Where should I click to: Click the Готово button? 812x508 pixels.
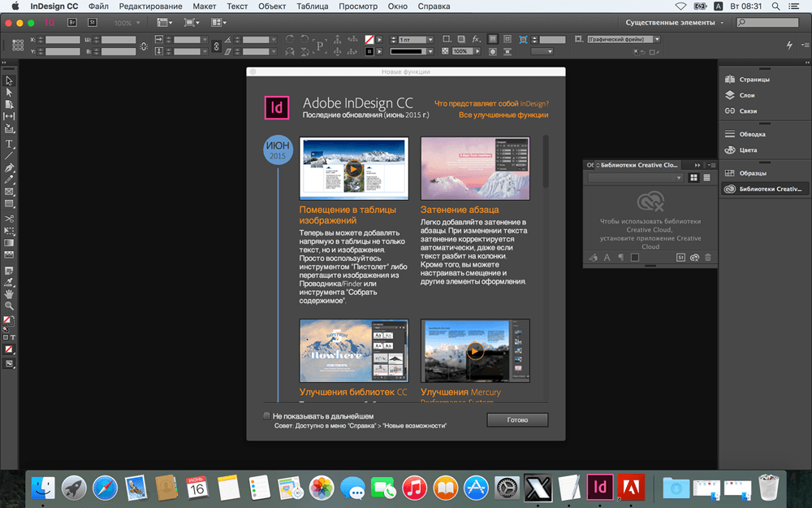[517, 420]
